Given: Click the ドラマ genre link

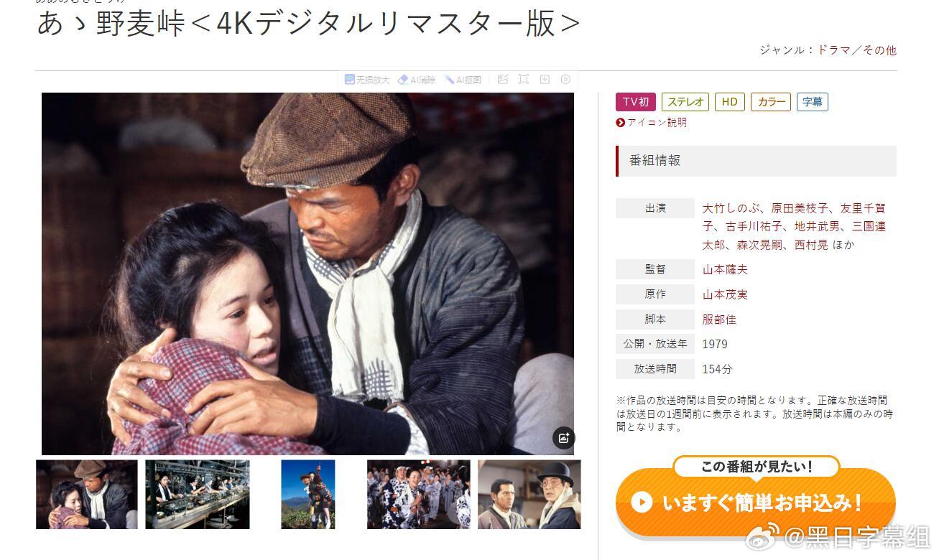Looking at the screenshot, I should point(833,50).
